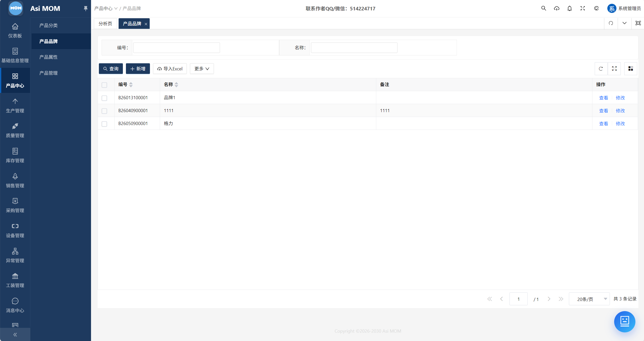Go to previous page arrow
Image resolution: width=644 pixels, height=341 pixels.
[x=502, y=299]
